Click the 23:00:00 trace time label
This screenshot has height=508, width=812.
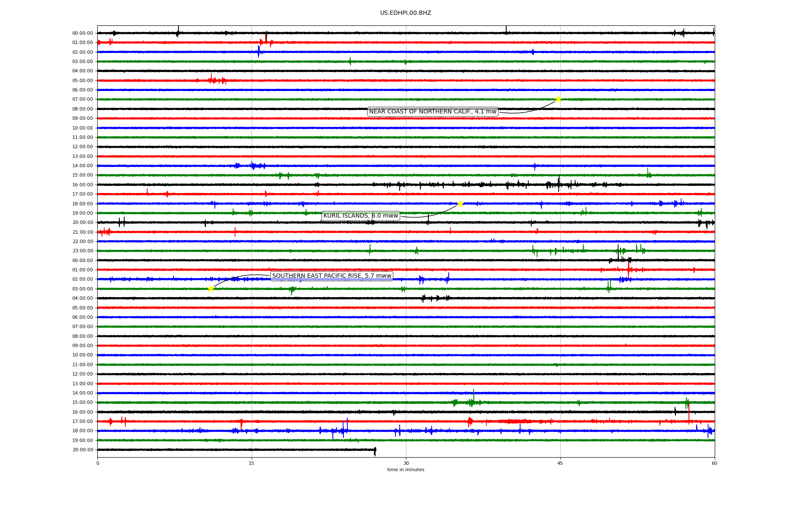[x=82, y=251]
